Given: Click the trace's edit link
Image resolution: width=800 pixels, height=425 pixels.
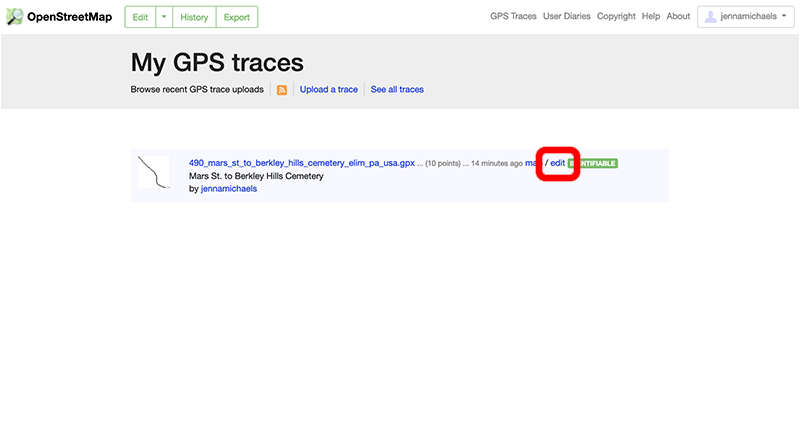Looking at the screenshot, I should click(558, 163).
